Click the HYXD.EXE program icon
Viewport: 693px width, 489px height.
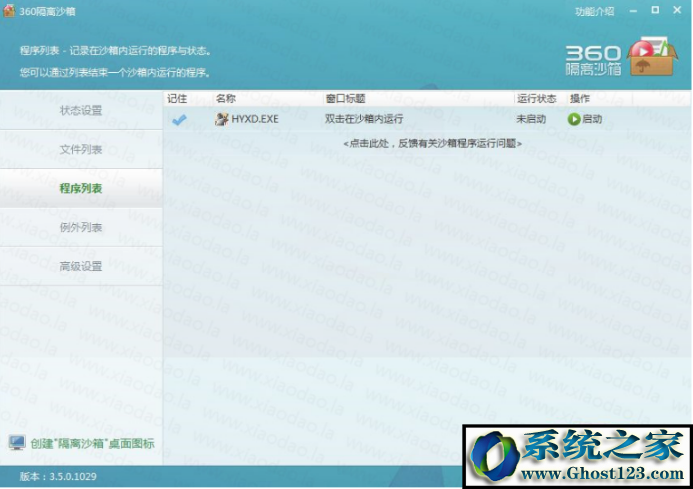pyautogui.click(x=221, y=119)
